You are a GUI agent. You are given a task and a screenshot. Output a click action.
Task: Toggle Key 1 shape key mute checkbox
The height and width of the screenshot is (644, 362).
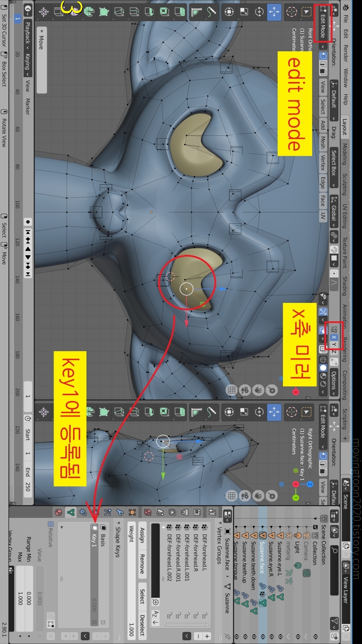[x=94, y=622]
